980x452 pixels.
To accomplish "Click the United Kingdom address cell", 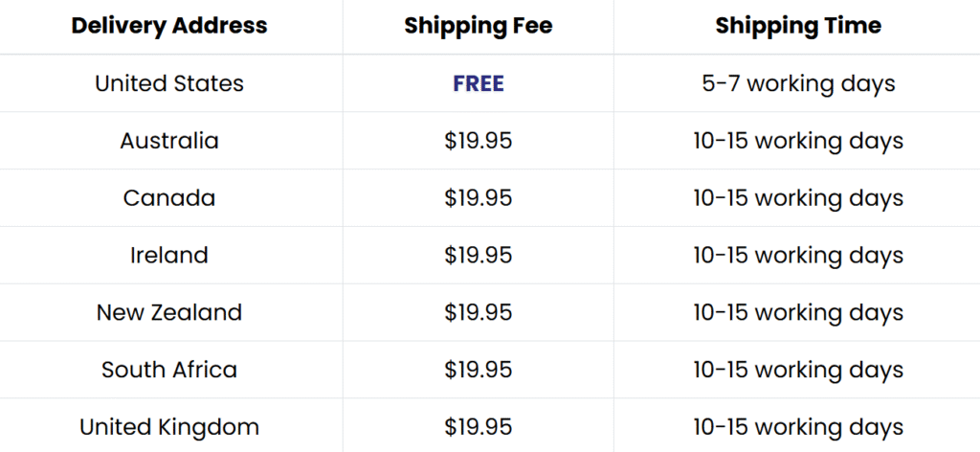I will point(169,427).
